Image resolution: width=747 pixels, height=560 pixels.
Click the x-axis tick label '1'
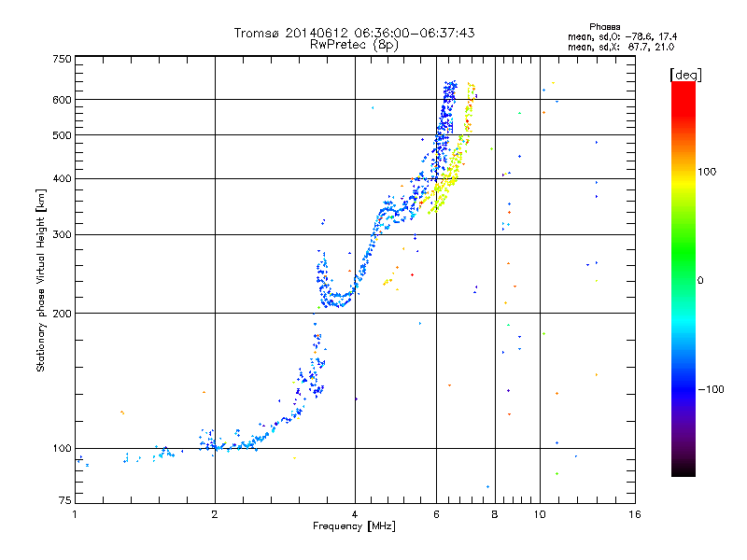pyautogui.click(x=75, y=514)
